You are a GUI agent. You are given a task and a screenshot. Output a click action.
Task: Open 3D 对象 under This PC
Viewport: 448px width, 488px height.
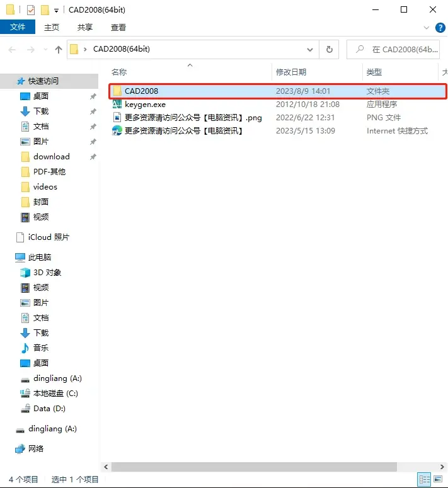pyautogui.click(x=47, y=273)
